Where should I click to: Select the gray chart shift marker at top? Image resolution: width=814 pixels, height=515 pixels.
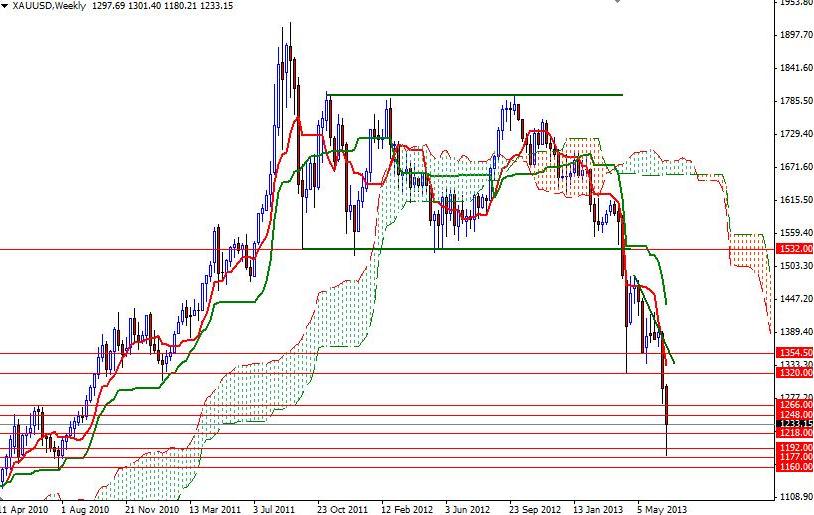point(617,2)
